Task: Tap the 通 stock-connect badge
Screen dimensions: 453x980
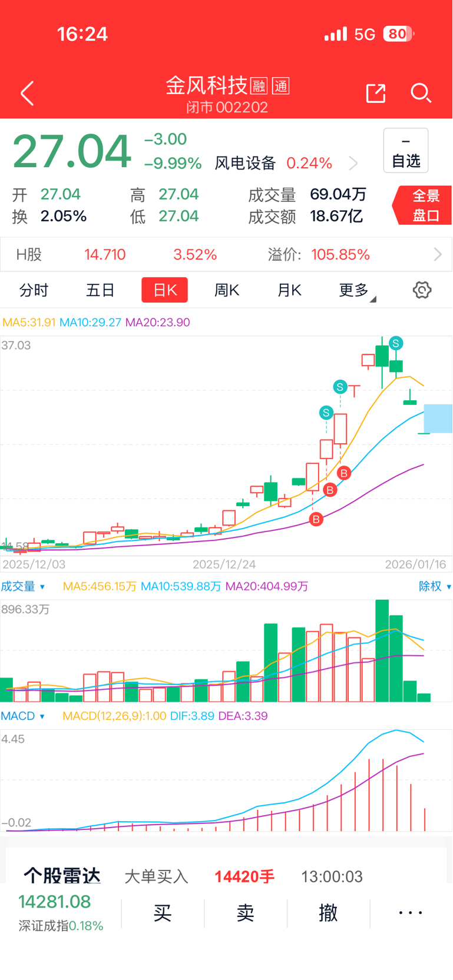Action: [281, 86]
